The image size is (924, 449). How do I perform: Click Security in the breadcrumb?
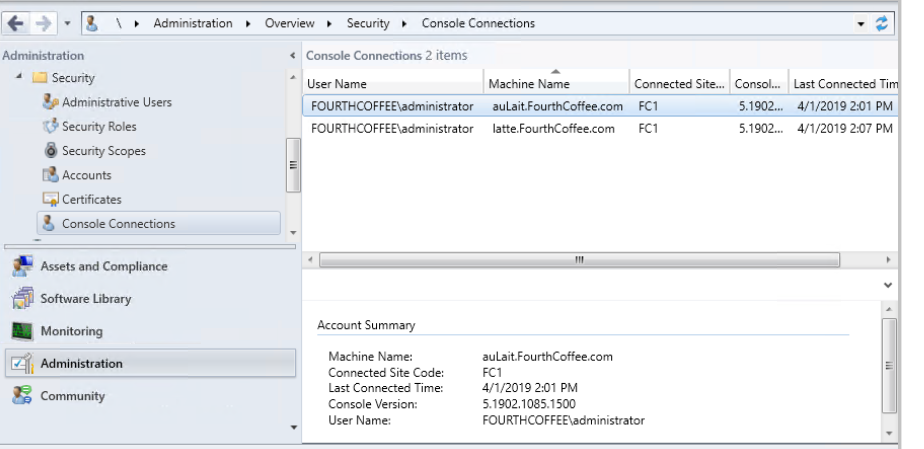click(x=368, y=24)
